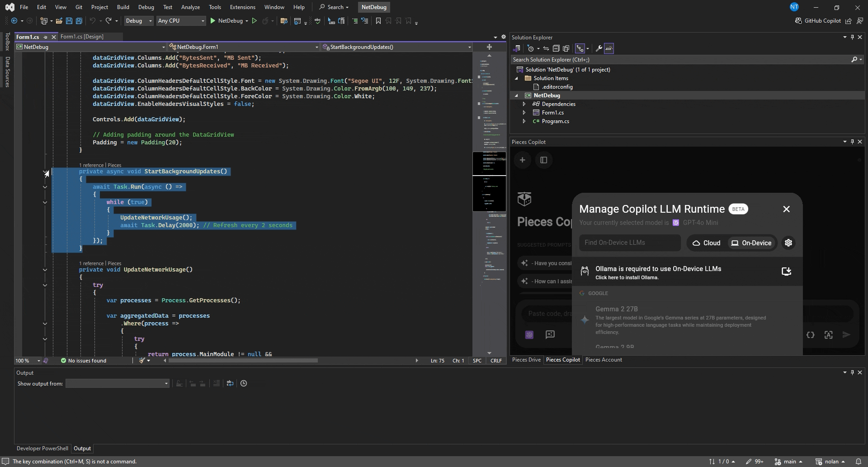Open the StartBackgroundUpdates() member dropdown

coord(397,47)
